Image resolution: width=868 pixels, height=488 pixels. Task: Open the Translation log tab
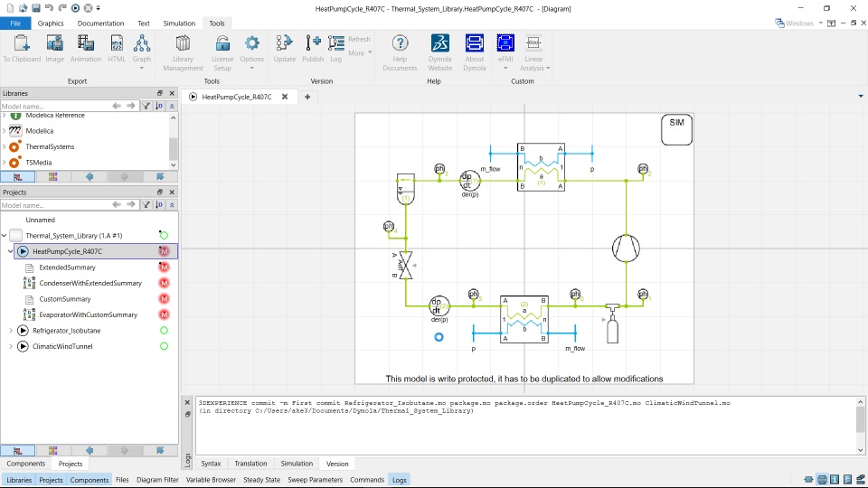pos(250,464)
